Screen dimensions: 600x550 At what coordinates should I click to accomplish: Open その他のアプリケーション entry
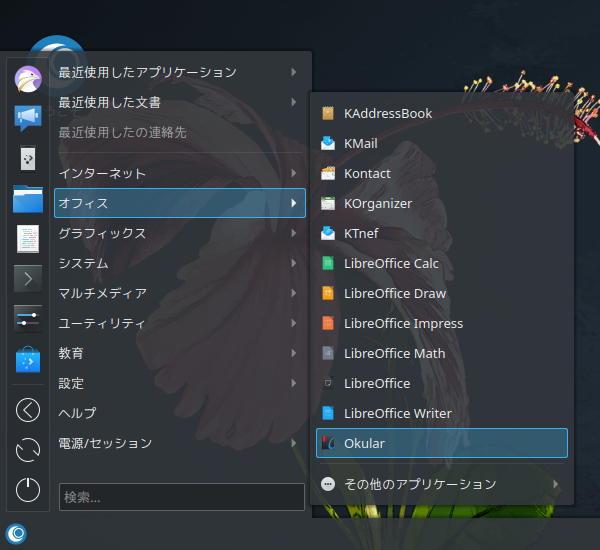[x=442, y=484]
